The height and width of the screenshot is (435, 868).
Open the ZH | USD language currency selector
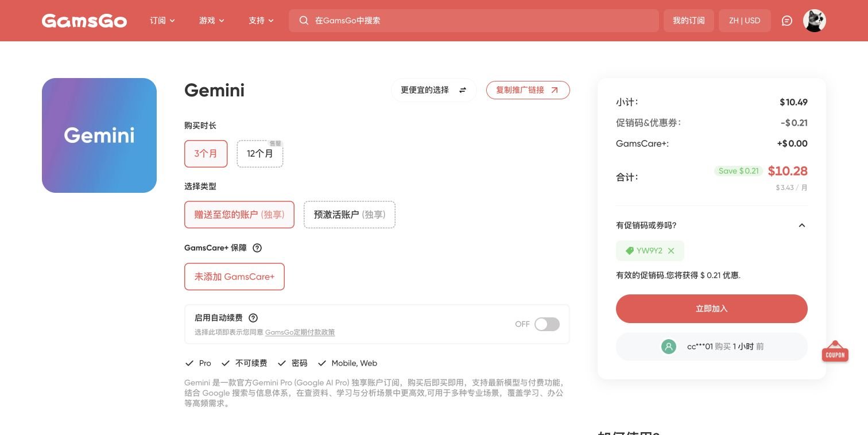tap(745, 21)
